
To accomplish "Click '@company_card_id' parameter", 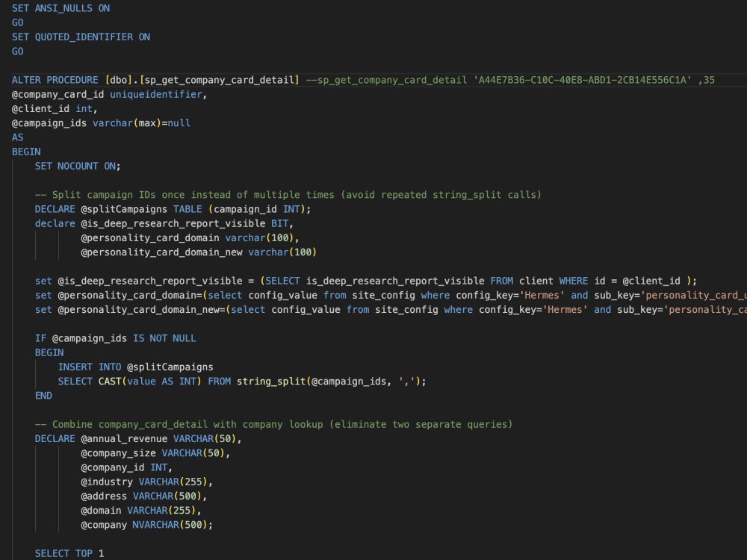I will [58, 94].
